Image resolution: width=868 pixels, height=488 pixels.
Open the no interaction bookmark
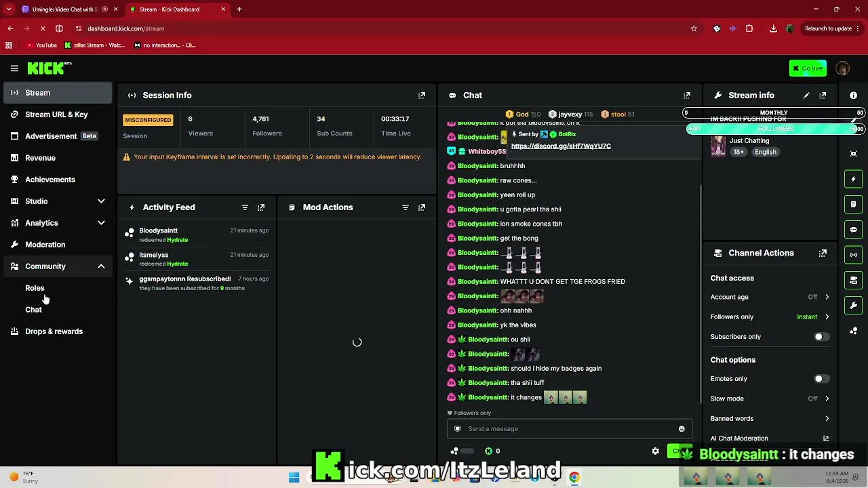coord(165,45)
